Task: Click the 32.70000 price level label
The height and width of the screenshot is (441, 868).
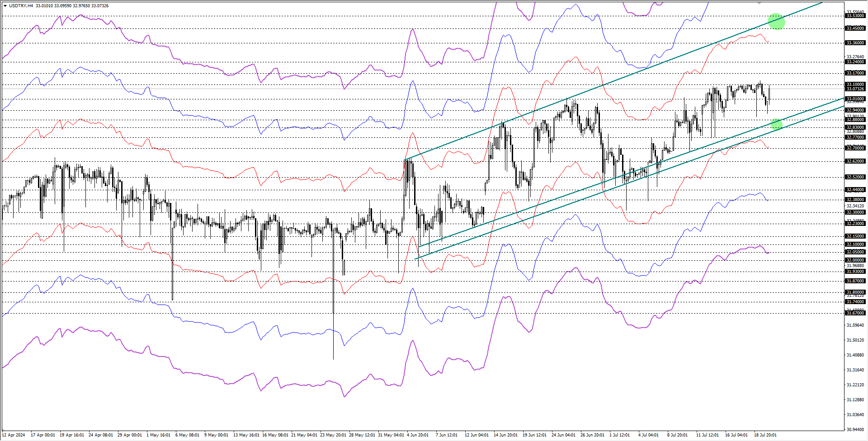Action: click(855, 148)
